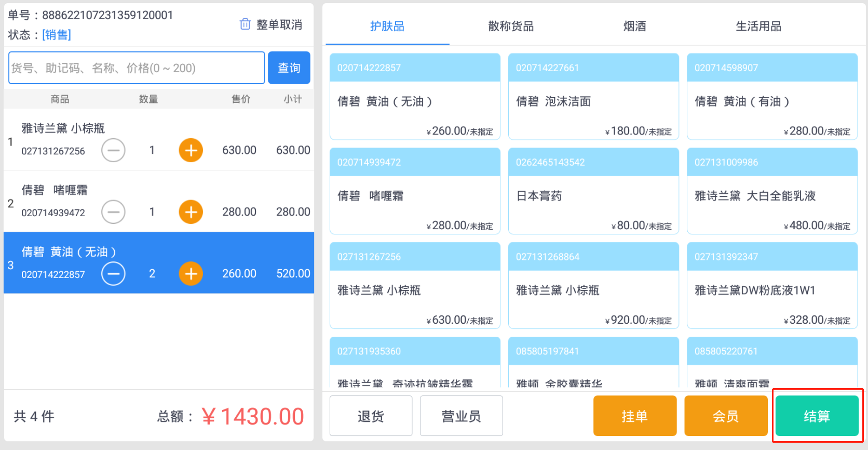Screen dimensions: 868x450
Task: Add 雅诗兰黛 小棕瓶 ¥920.00 product card
Action: (593, 286)
